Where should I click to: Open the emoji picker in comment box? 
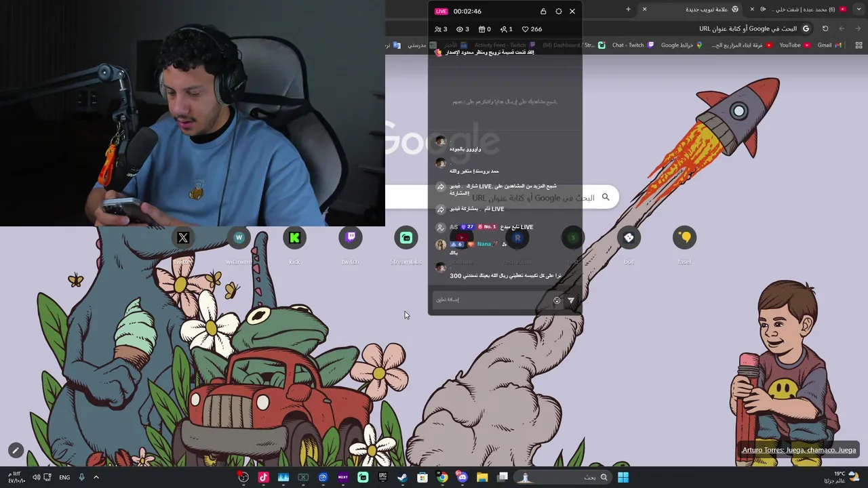557,300
